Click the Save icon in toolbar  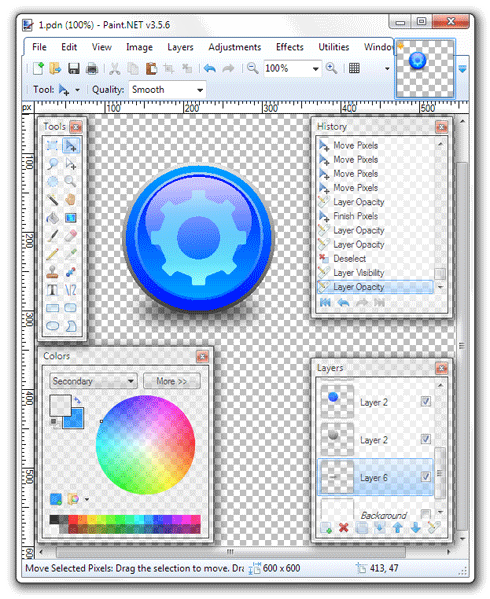pyautogui.click(x=74, y=69)
